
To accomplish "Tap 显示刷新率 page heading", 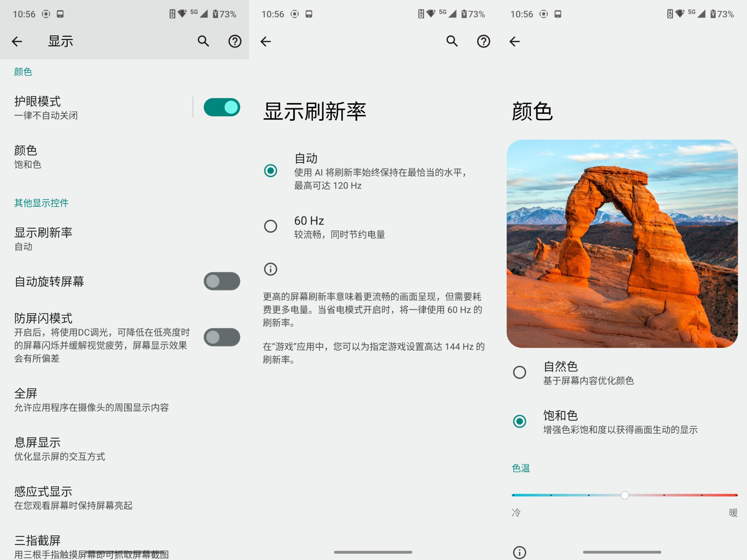I will (x=315, y=111).
